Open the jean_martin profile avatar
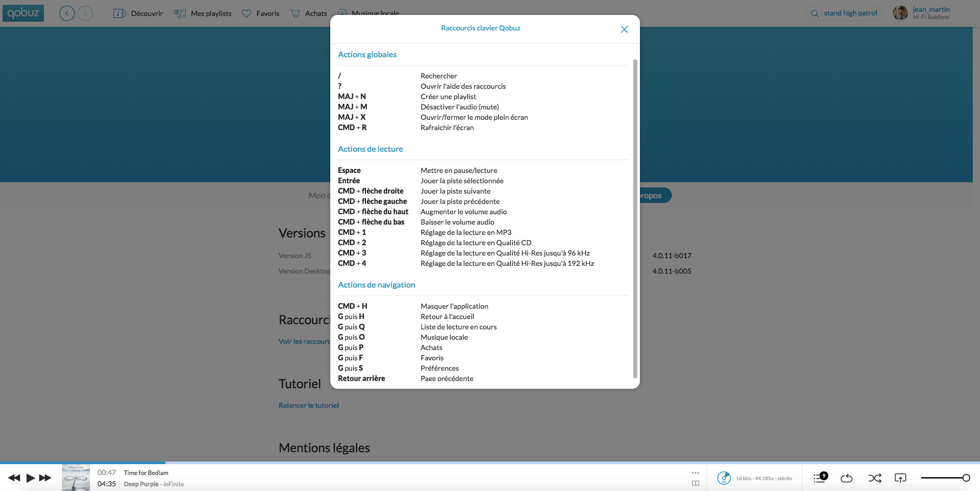 click(x=900, y=13)
